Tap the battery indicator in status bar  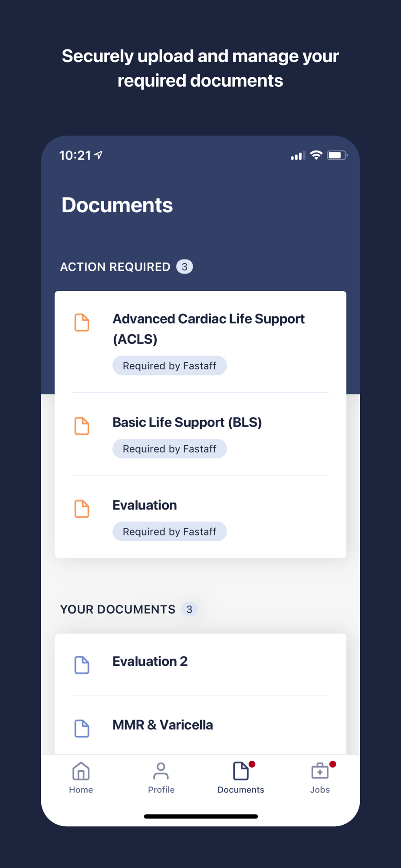pos(337,155)
